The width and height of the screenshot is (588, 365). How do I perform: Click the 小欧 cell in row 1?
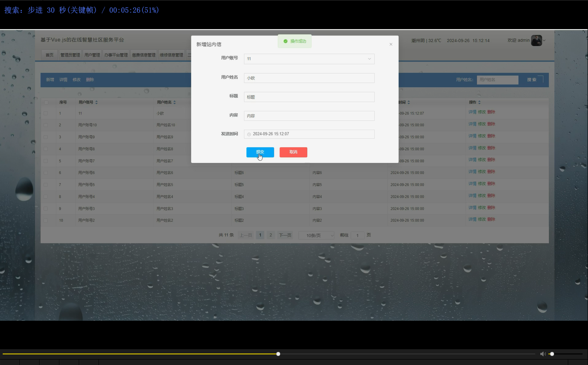coord(160,113)
